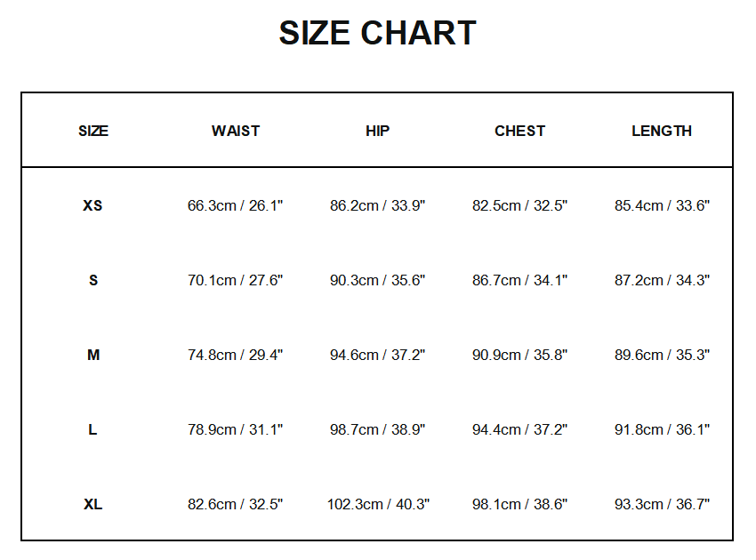Click the XS size row label
Image resolution: width=756 pixels, height=560 pixels.
click(x=93, y=205)
